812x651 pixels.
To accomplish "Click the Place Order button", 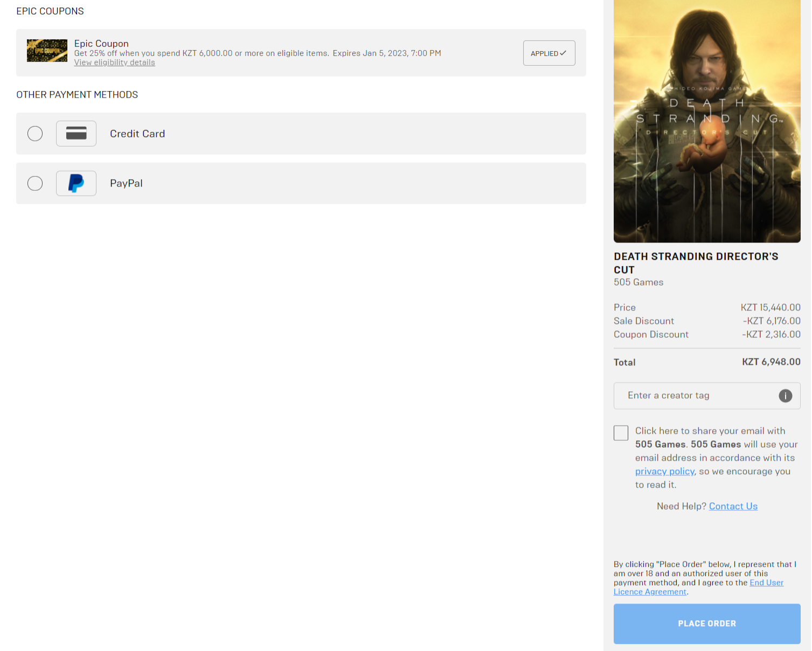I will pyautogui.click(x=707, y=624).
